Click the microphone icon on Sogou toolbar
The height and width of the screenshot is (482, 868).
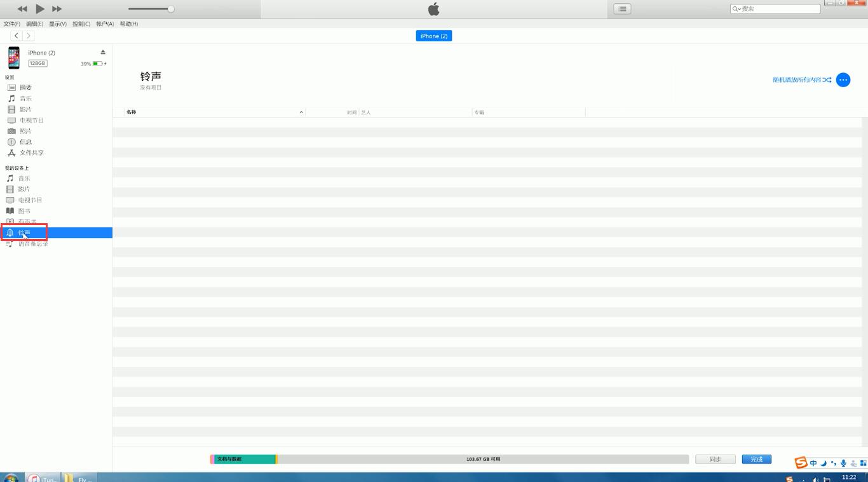(x=843, y=464)
